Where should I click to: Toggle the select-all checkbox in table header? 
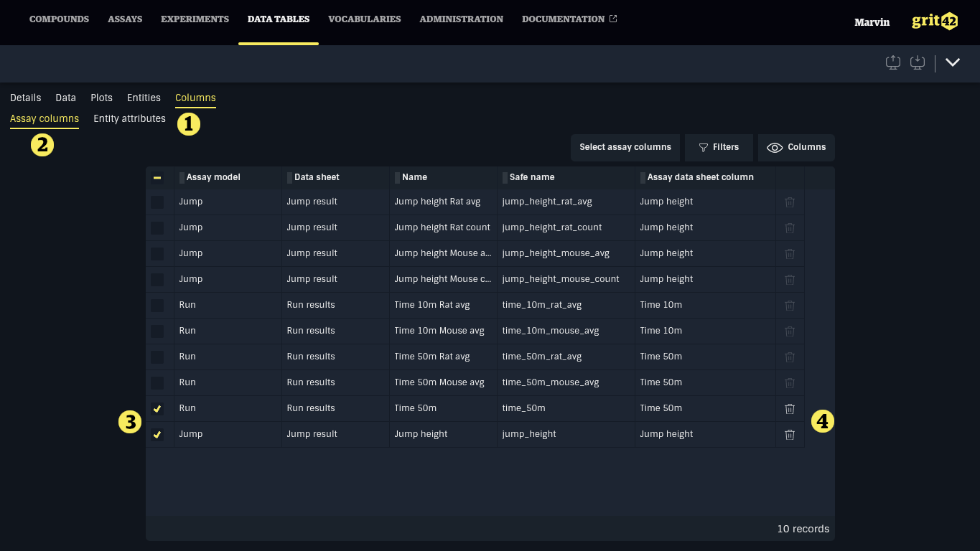click(157, 177)
